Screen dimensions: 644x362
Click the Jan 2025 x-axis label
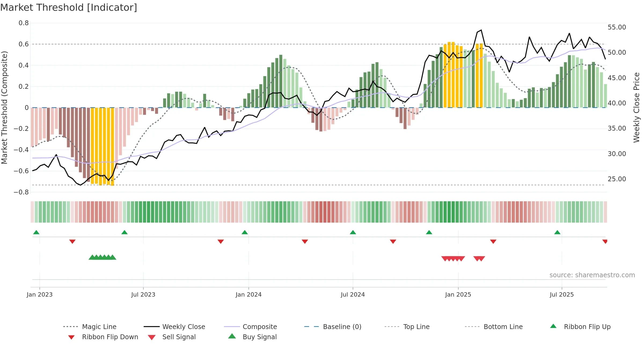(x=458, y=295)
